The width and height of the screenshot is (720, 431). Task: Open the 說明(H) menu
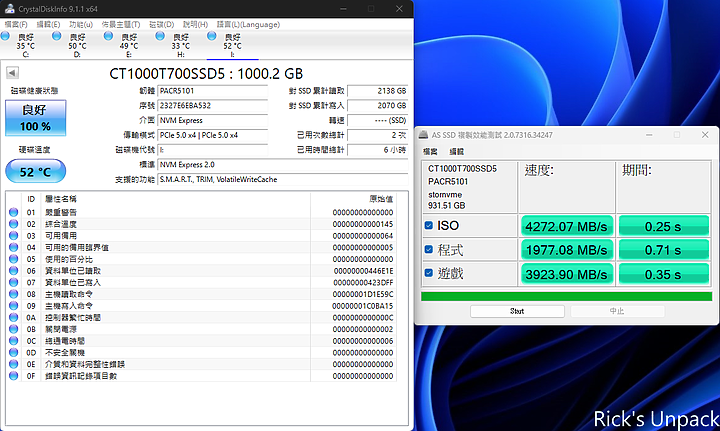click(x=195, y=24)
